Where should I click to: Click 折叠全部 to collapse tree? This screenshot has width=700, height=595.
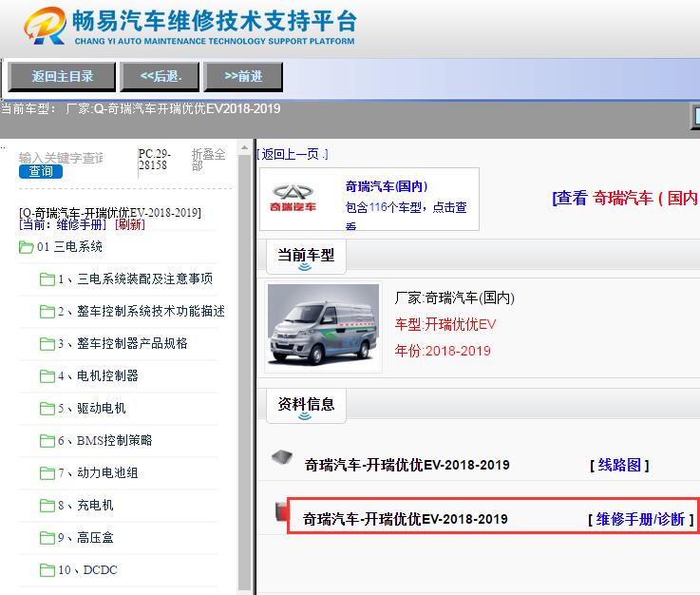pyautogui.click(x=208, y=160)
